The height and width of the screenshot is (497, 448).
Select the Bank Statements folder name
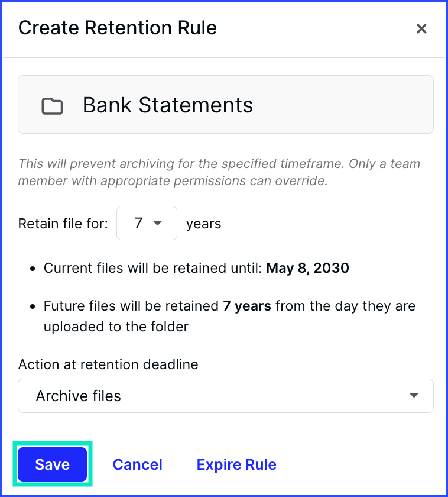coord(168,105)
